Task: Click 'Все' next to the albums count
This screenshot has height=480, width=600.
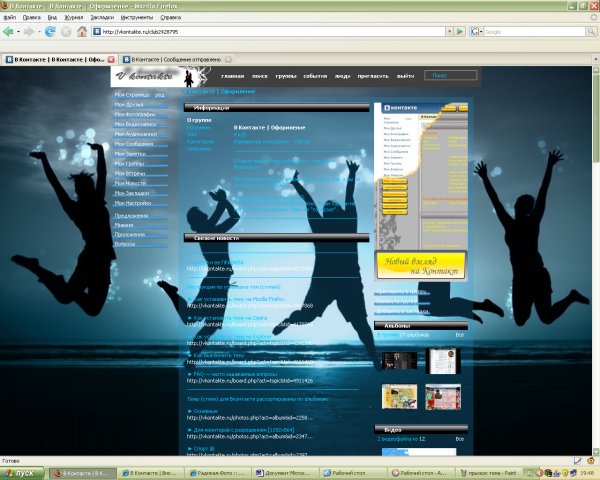Action: tap(460, 335)
